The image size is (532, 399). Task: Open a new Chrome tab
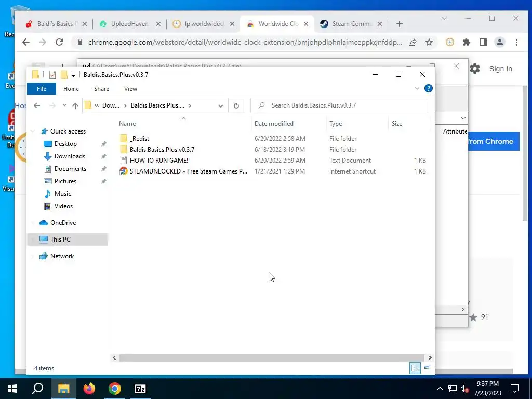(x=400, y=24)
